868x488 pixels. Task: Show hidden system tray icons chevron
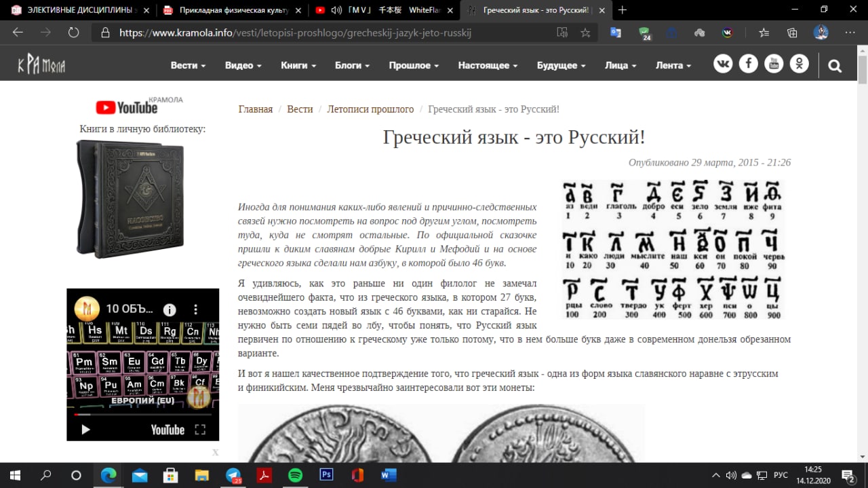pos(715,475)
